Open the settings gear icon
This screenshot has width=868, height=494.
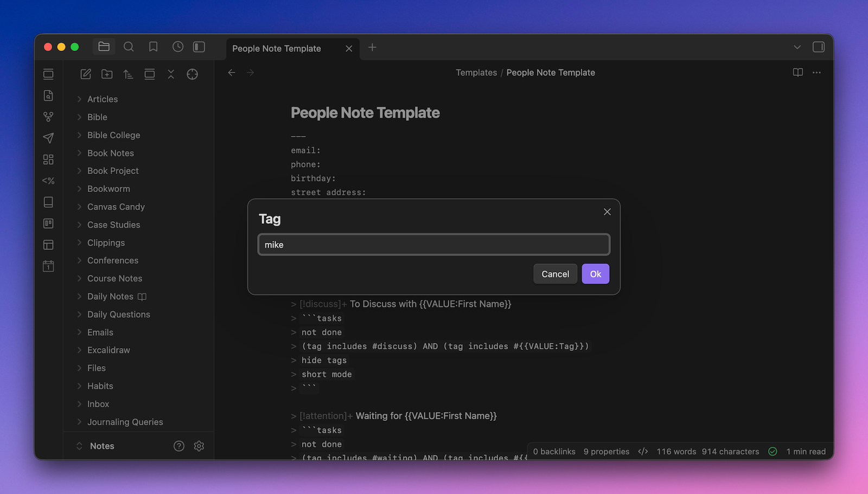[199, 446]
